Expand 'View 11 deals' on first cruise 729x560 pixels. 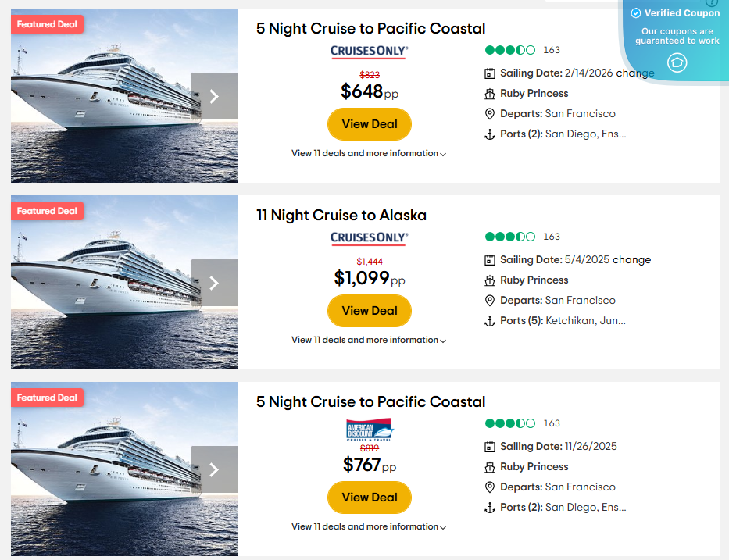[369, 154]
